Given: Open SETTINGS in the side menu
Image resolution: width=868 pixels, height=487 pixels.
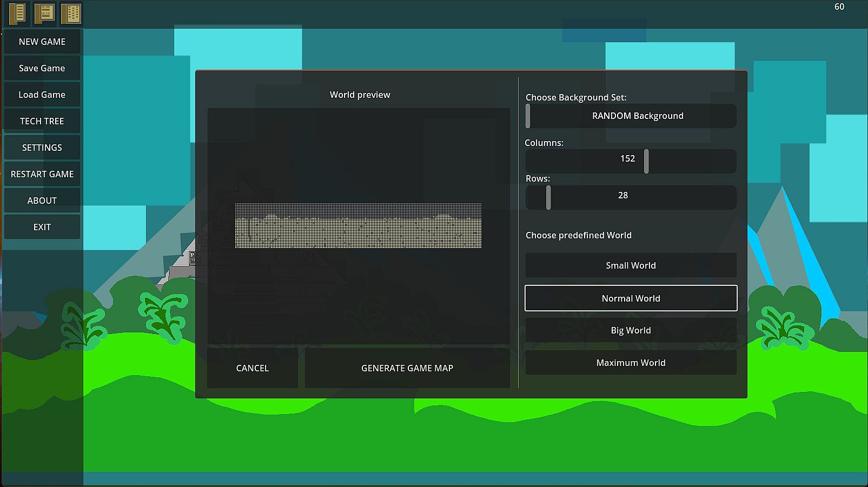Looking at the screenshot, I should click(x=42, y=148).
